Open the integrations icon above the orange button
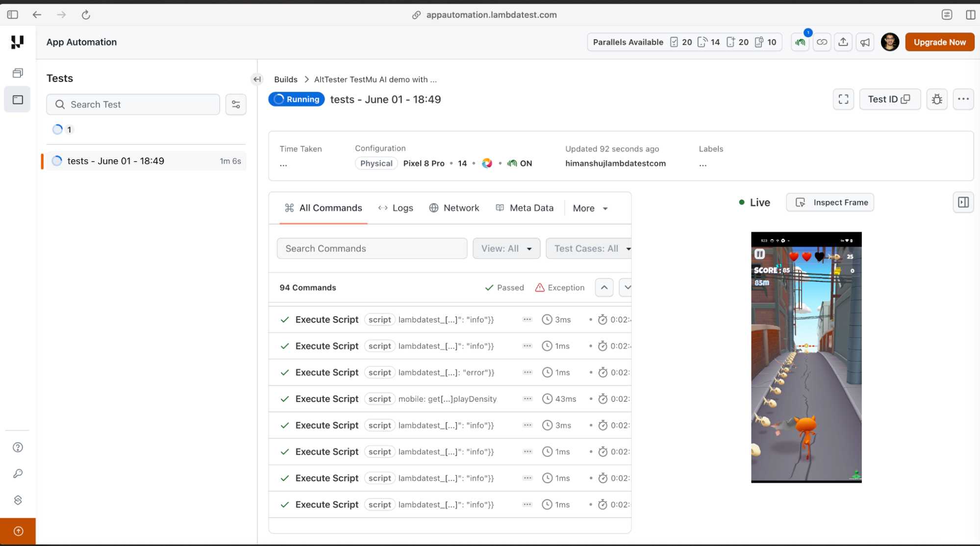This screenshot has height=546, width=980. tap(18, 500)
